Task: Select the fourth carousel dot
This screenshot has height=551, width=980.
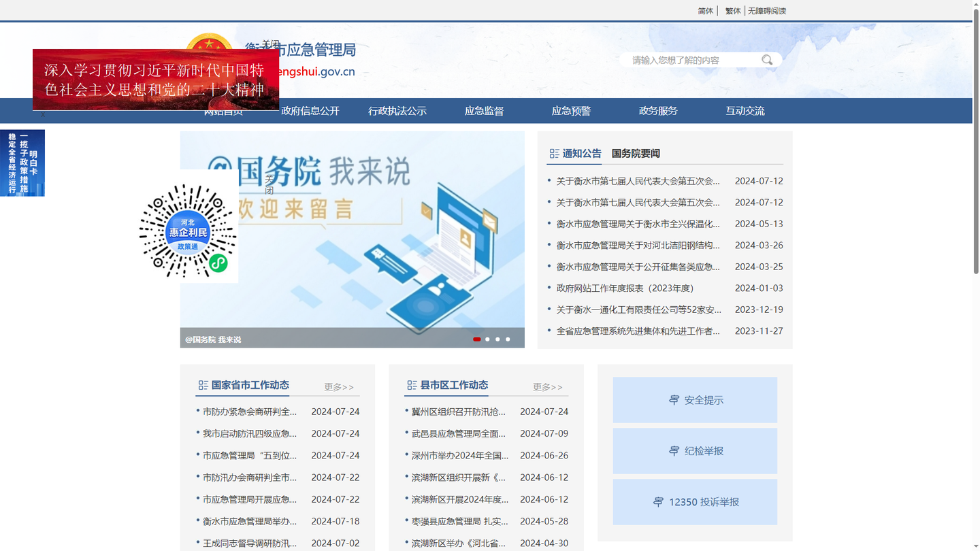Action: 508,339
